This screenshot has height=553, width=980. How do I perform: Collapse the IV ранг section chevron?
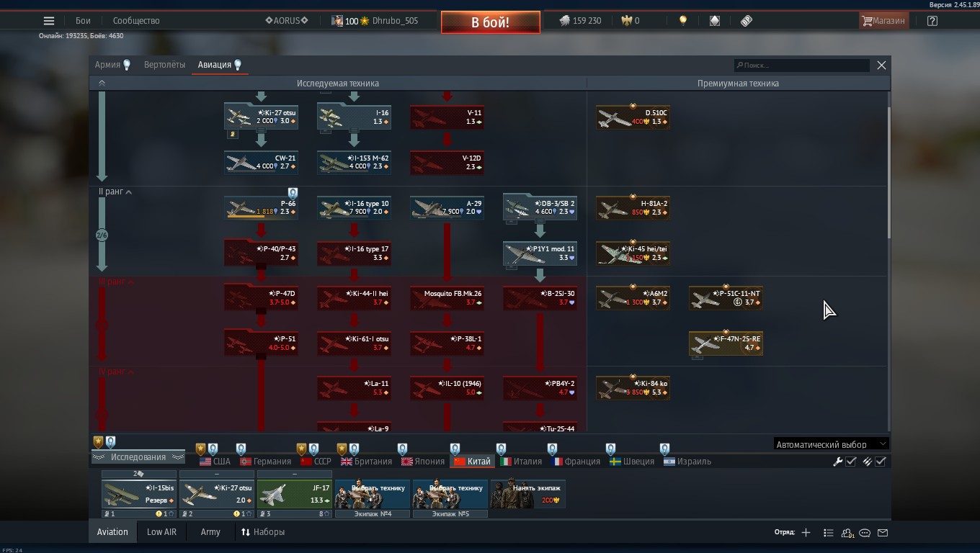[130, 372]
